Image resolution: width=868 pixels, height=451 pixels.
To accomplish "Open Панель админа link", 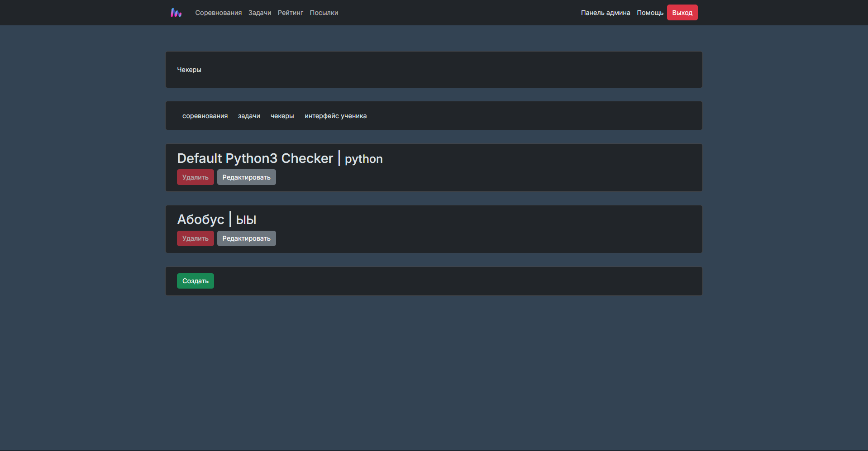I will (606, 13).
